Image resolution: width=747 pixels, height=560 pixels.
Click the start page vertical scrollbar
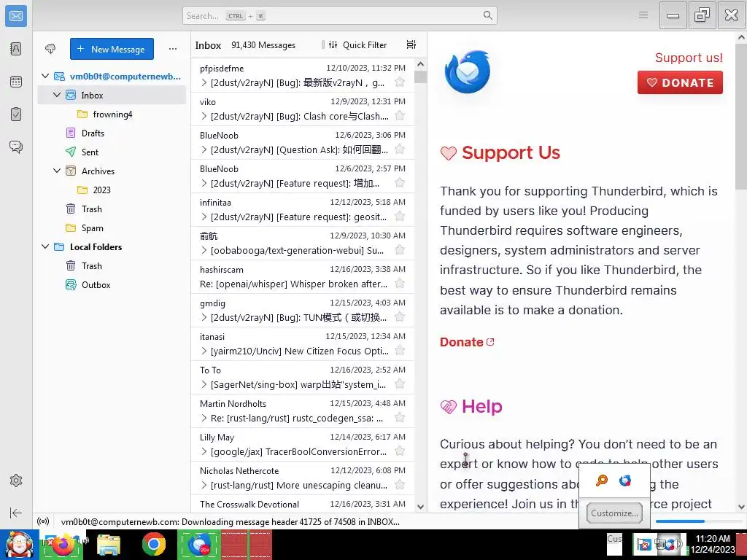tap(741, 117)
